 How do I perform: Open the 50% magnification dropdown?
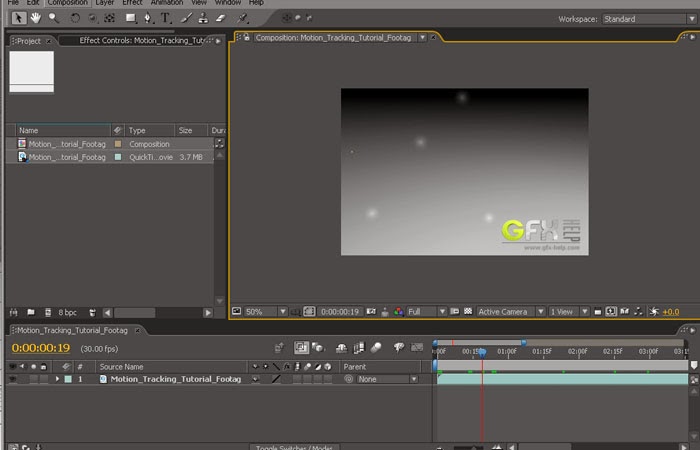[266, 312]
